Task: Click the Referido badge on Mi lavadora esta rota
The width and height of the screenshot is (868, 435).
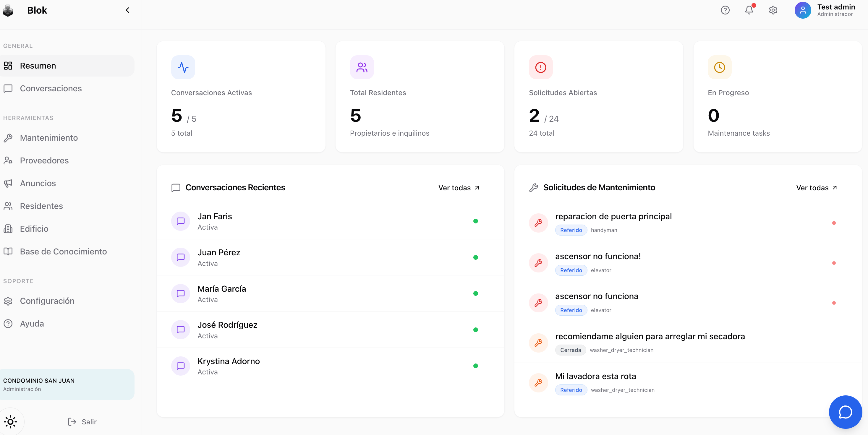Action: pos(571,390)
